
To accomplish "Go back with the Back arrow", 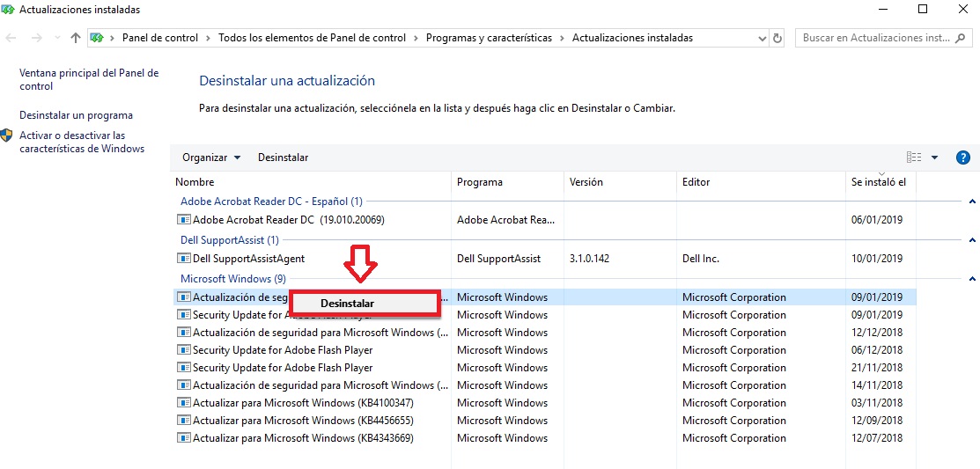I will point(11,38).
